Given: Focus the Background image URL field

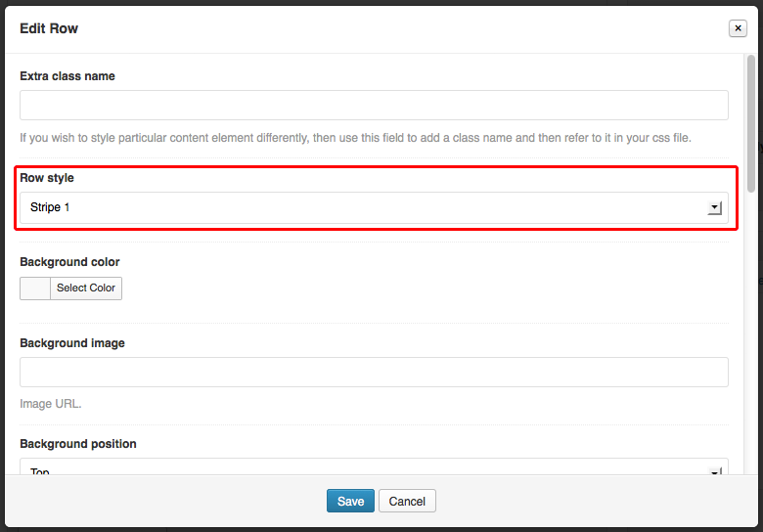Looking at the screenshot, I should tap(374, 372).
